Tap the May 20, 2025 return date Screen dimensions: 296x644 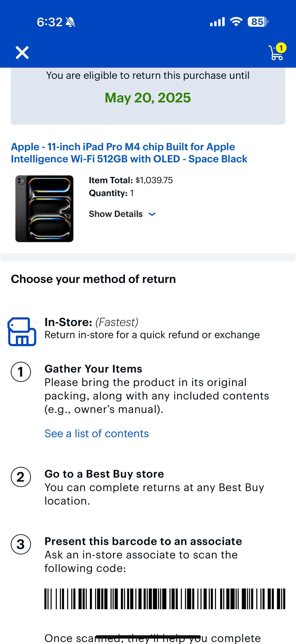pyautogui.click(x=148, y=98)
